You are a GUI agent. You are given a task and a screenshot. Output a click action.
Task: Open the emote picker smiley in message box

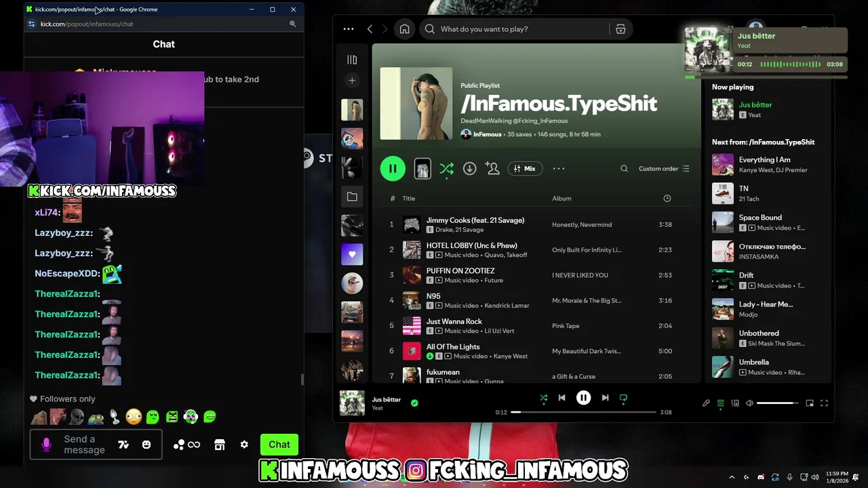tap(146, 445)
